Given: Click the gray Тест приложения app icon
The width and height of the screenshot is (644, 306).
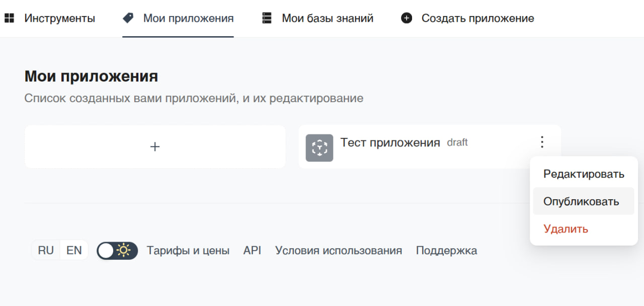Looking at the screenshot, I should 319,147.
